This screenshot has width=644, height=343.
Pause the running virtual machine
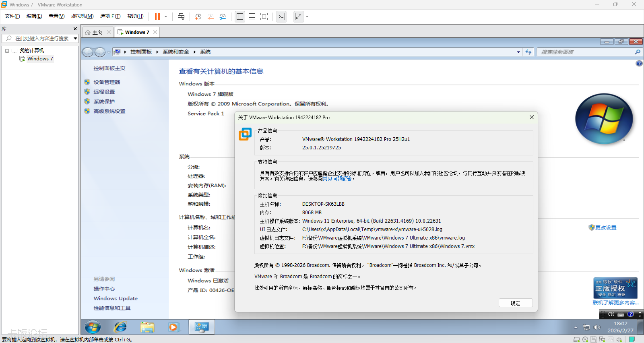pos(157,17)
